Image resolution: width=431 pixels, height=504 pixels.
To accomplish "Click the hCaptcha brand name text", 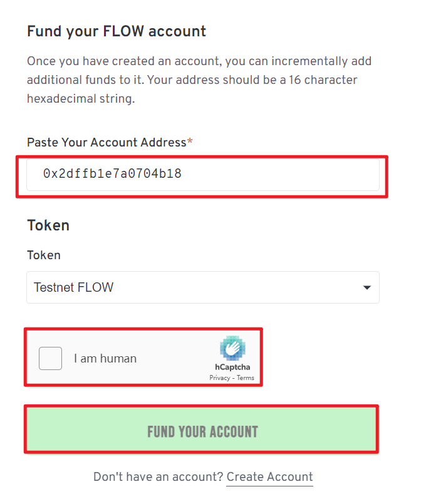I will click(232, 368).
